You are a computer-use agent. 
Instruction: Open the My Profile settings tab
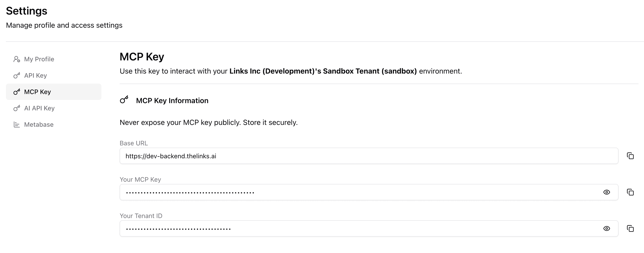tap(39, 59)
